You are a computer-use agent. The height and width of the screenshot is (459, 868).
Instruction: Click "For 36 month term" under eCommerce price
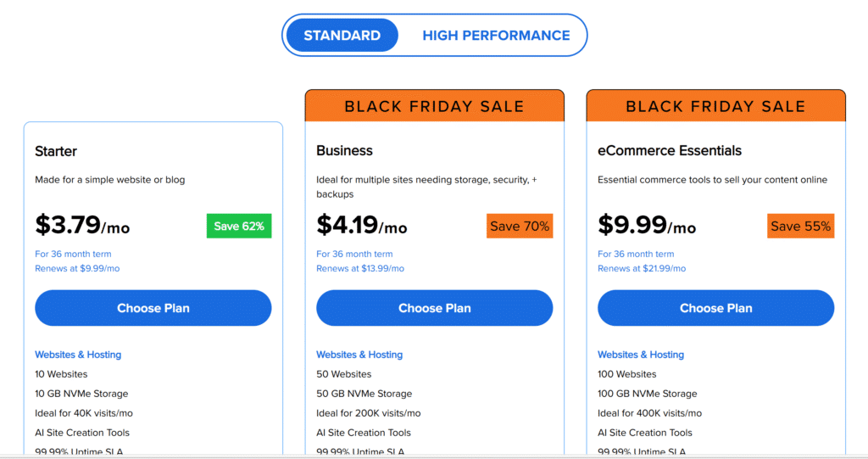pos(636,254)
